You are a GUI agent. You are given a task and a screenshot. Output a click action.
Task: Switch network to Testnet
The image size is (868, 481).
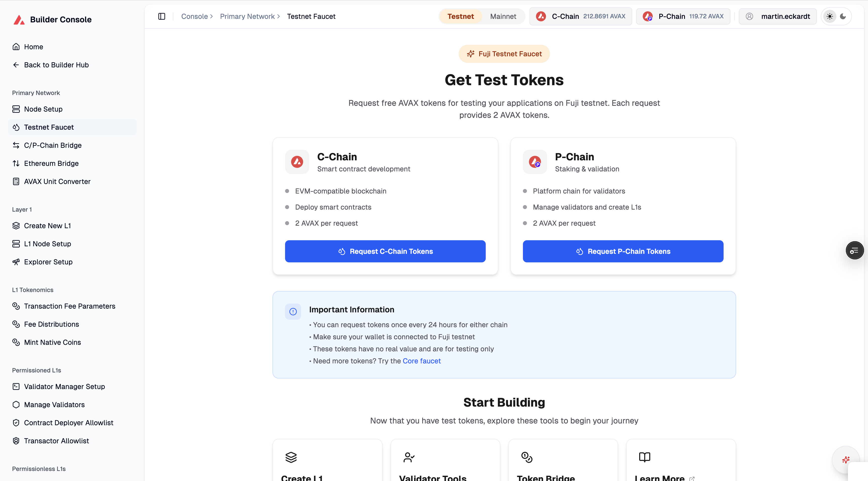[x=460, y=16]
